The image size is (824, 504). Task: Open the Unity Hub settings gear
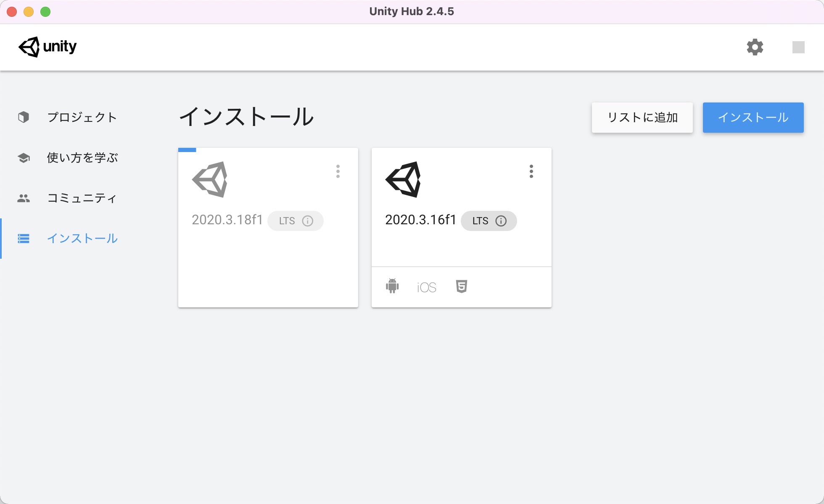coord(755,47)
